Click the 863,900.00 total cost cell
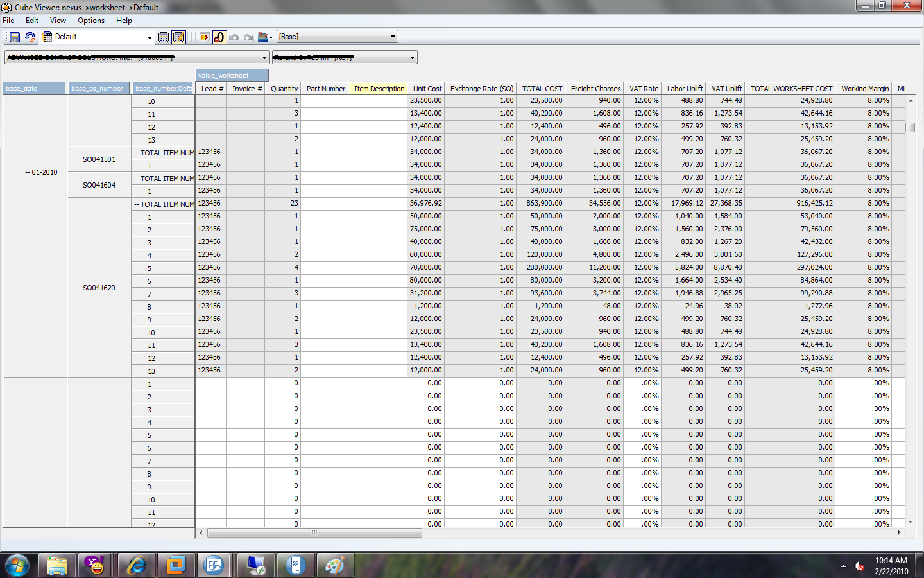Screen dimensions: 924x578 542,203
